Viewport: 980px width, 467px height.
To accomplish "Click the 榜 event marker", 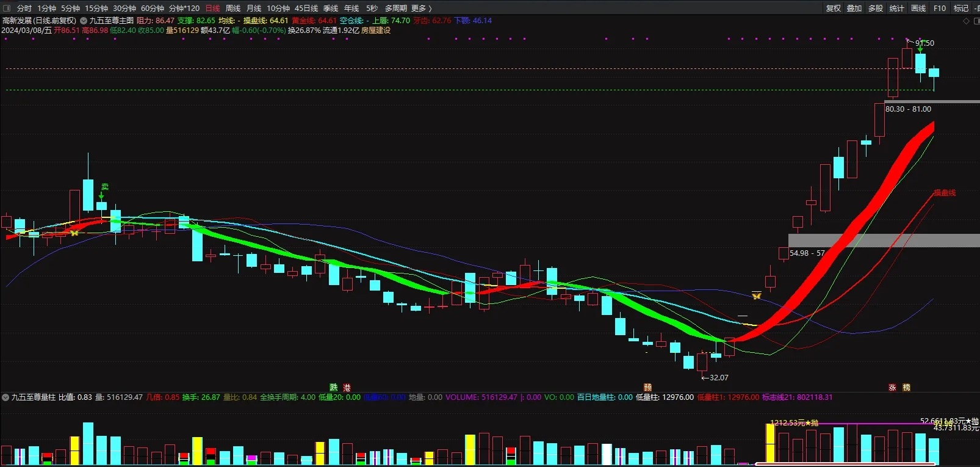I will click(x=906, y=388).
